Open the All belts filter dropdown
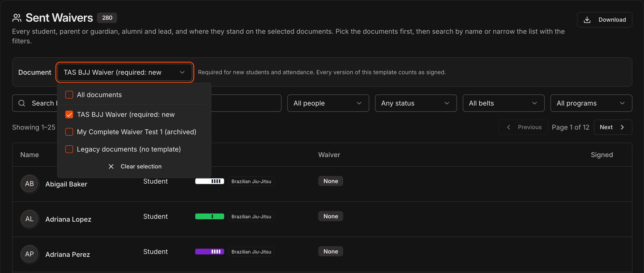 pos(503,103)
